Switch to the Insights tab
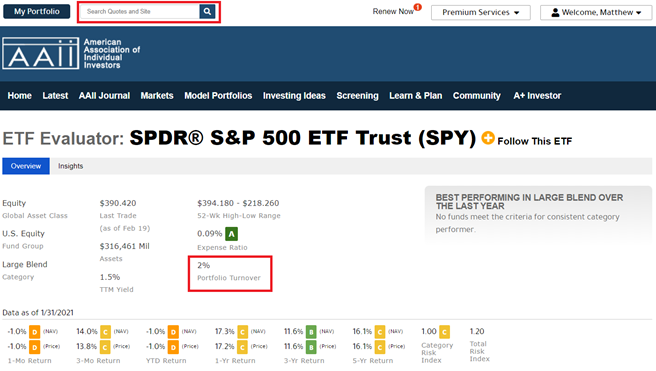This screenshot has width=656, height=371. point(70,166)
